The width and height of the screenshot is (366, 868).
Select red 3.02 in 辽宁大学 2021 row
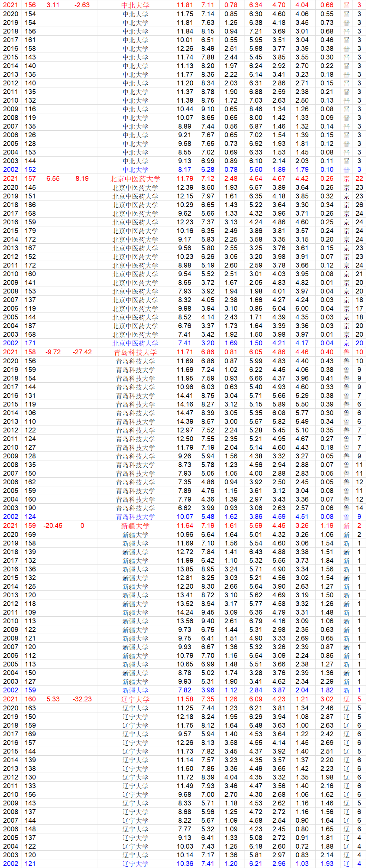[x=327, y=699]
